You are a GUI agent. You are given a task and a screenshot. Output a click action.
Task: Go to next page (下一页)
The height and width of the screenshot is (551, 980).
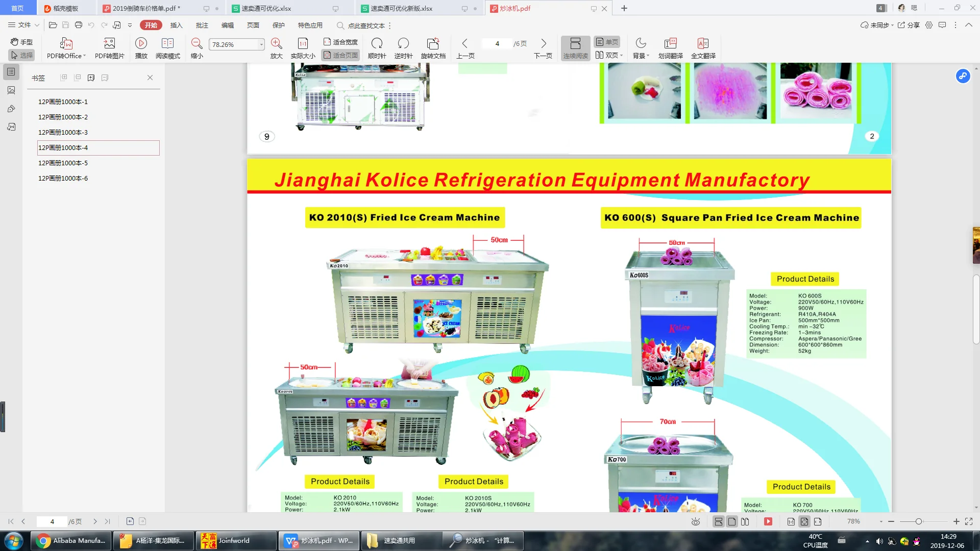(x=543, y=48)
